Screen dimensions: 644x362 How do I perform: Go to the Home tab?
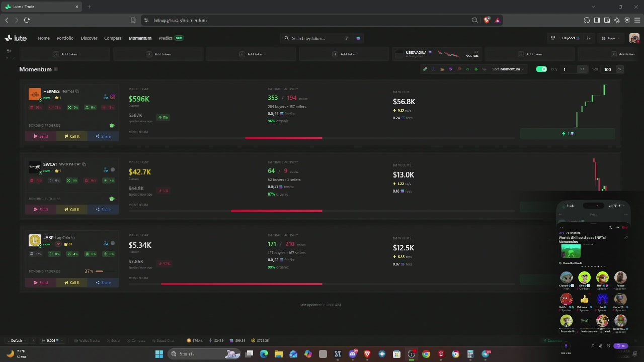point(44,38)
